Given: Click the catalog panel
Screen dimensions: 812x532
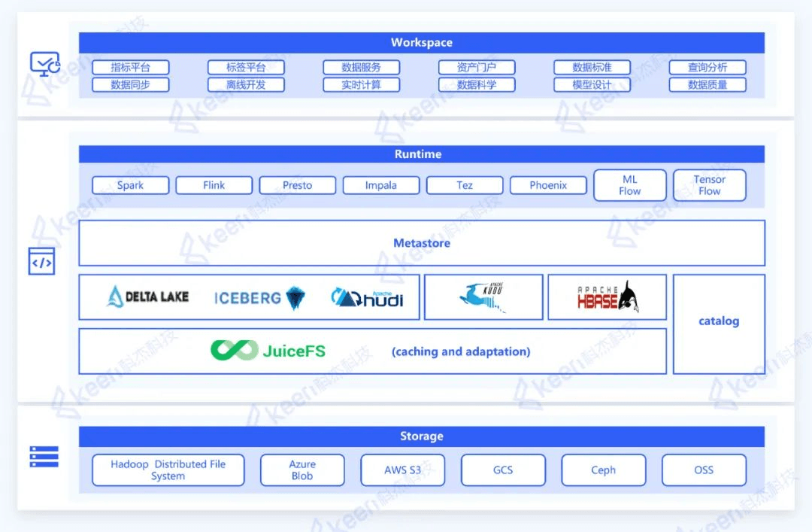Looking at the screenshot, I should coord(718,321).
